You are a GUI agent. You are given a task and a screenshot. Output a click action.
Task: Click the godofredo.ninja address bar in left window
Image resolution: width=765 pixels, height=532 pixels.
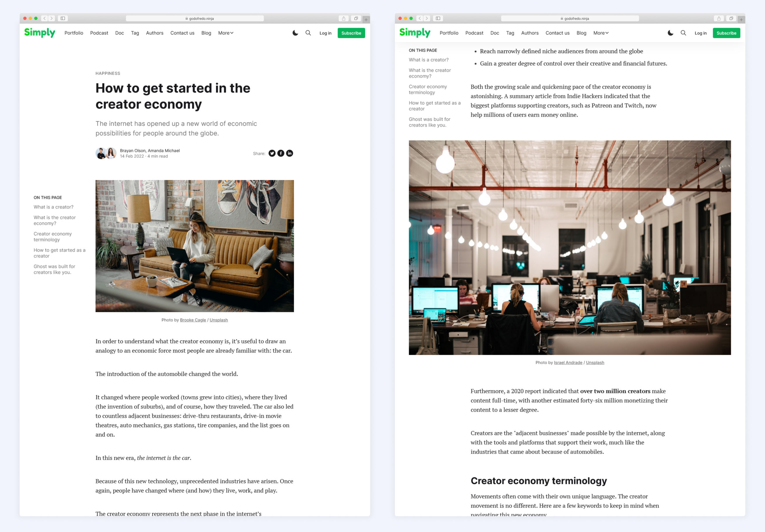click(x=195, y=18)
